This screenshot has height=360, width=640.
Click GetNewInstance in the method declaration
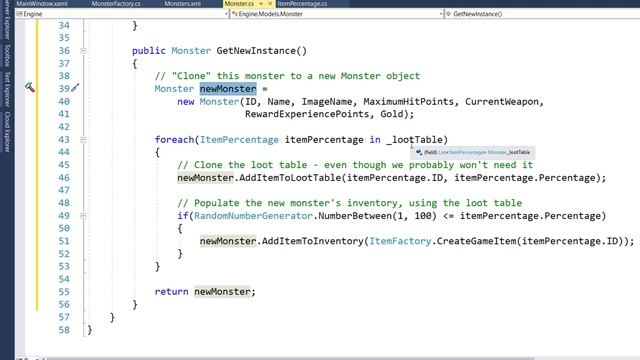pos(256,51)
